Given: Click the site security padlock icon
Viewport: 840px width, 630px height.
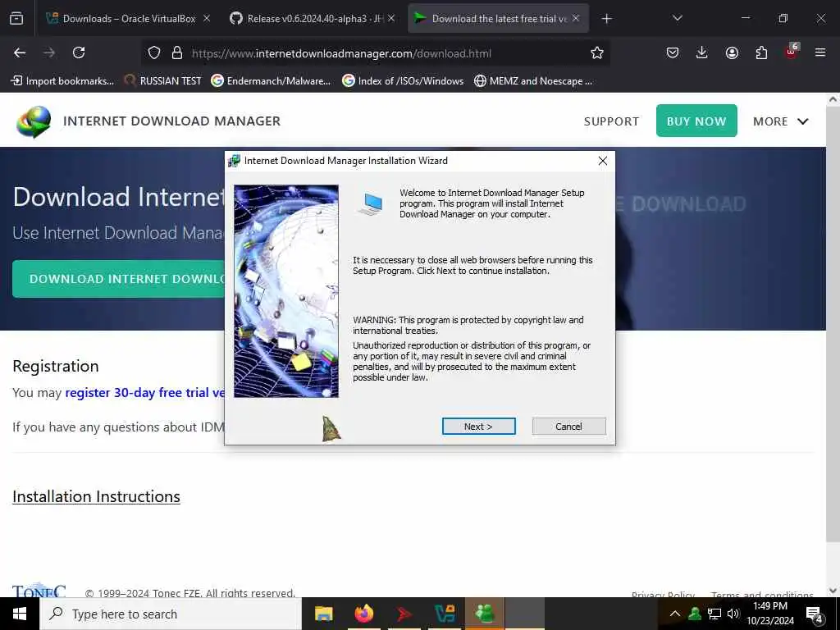Looking at the screenshot, I should (x=177, y=52).
